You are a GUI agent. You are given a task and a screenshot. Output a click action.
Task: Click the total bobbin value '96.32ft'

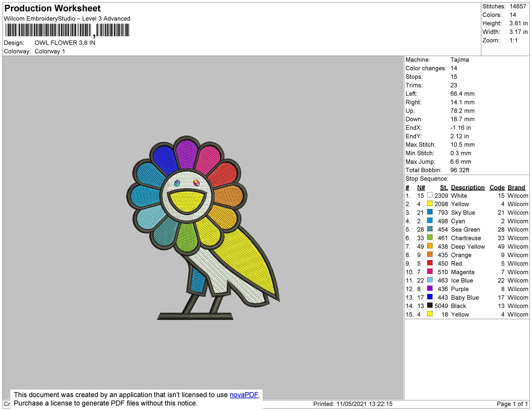coord(460,170)
